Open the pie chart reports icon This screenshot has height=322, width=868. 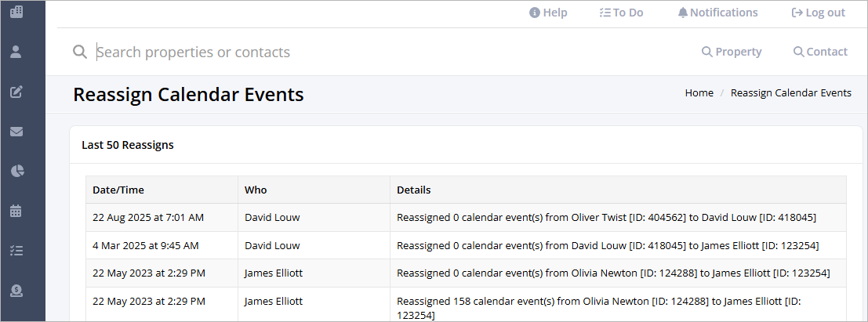(17, 171)
